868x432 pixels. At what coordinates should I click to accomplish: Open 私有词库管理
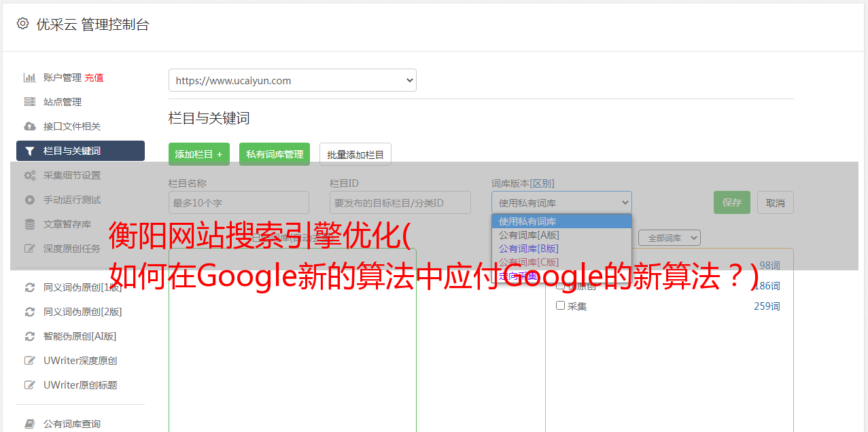tap(275, 154)
